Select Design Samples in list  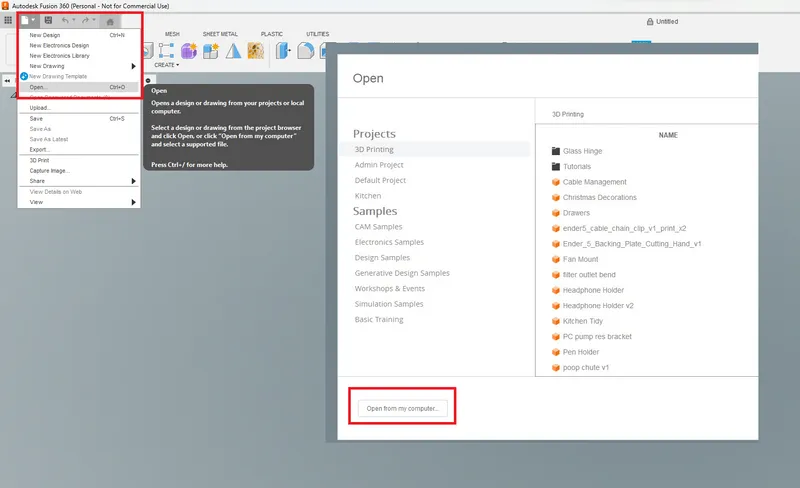point(382,258)
